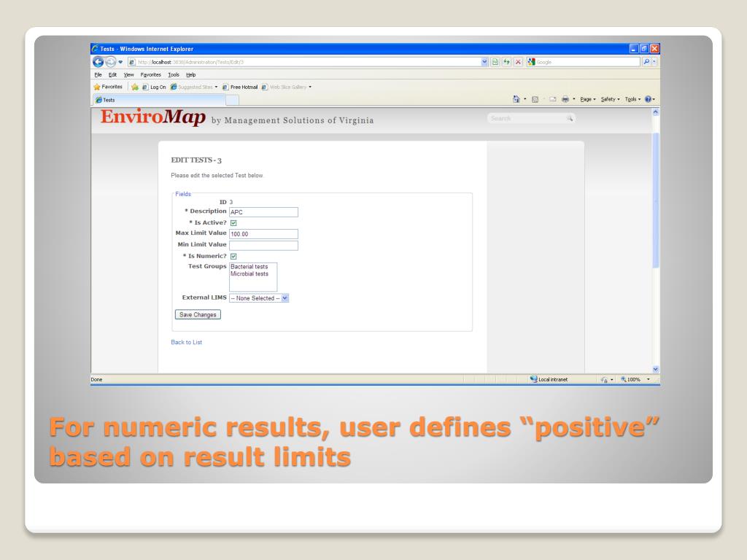Open the Suggested Sites favorite

tap(194, 87)
